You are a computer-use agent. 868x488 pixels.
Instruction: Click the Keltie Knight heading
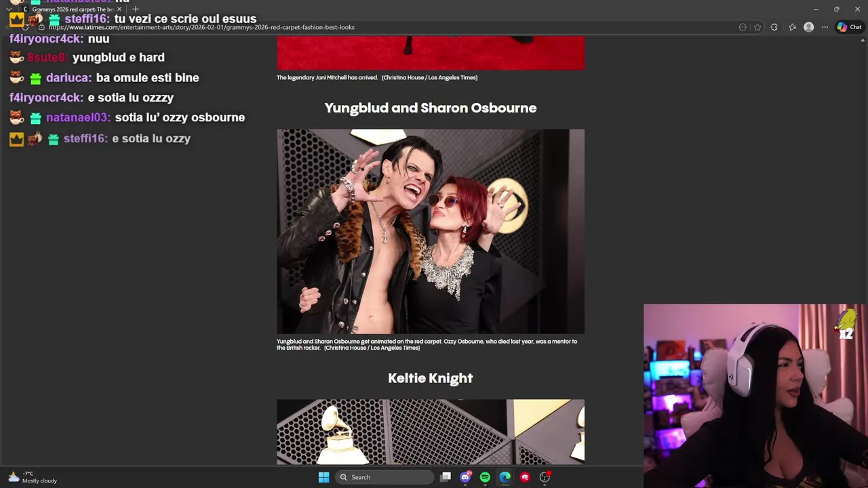click(x=431, y=378)
